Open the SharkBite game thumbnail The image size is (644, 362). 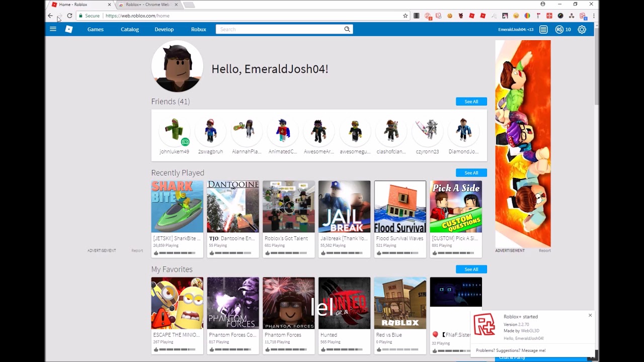177,207
